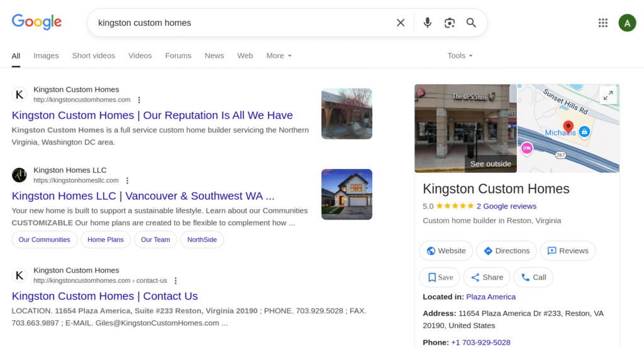Open Kingston Custom Homes | Contact Us link
The height and width of the screenshot is (348, 644).
105,296
